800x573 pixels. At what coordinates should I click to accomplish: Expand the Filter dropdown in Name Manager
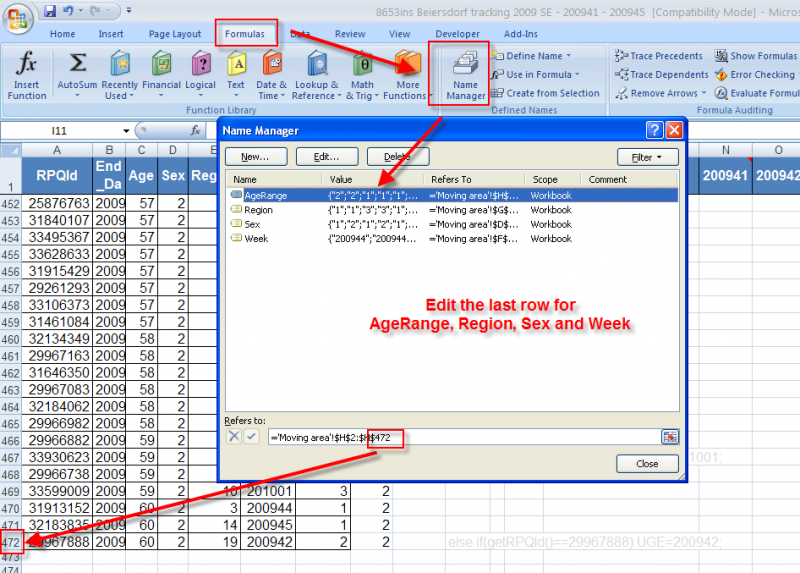tap(647, 157)
